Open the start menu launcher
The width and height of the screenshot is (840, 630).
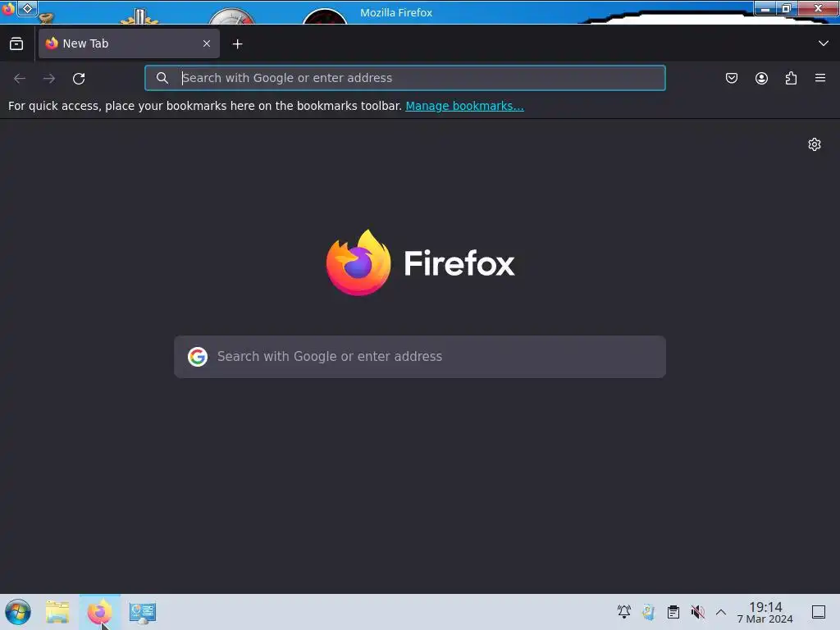click(x=18, y=612)
